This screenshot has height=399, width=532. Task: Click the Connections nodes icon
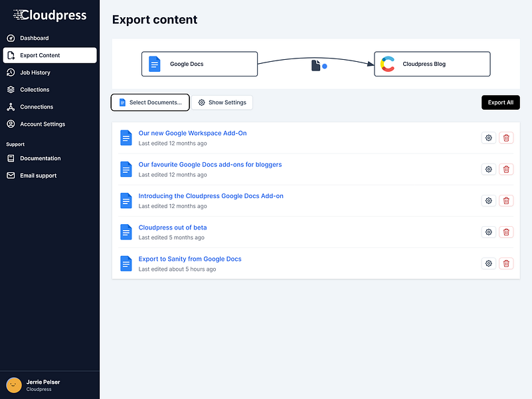[11, 107]
